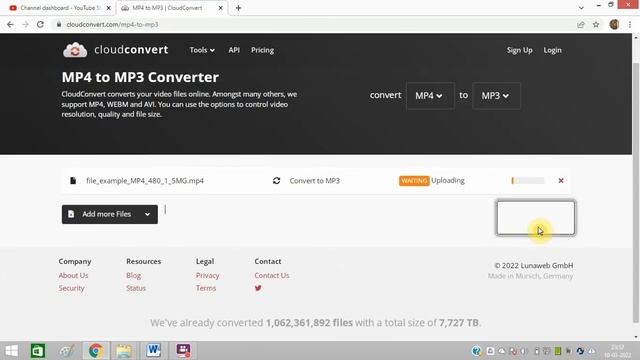
Task: Click the file name file_example_MP4_480_1_5MG.mp4
Action: 145,181
